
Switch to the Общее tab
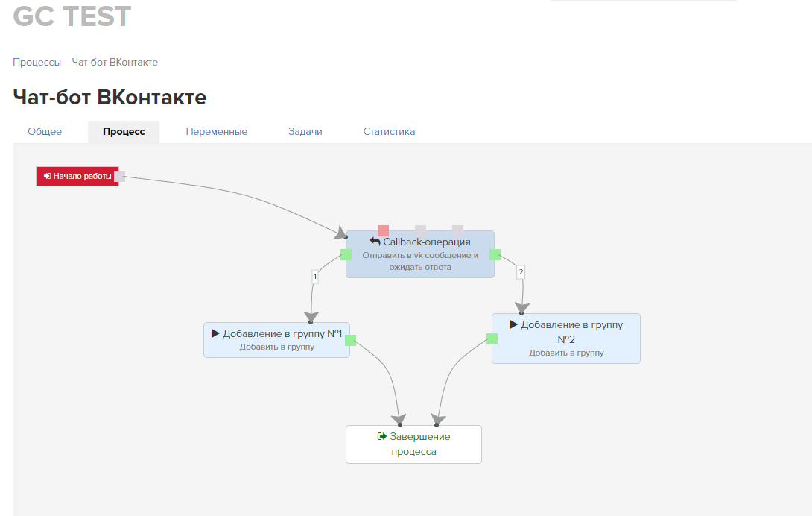click(45, 132)
